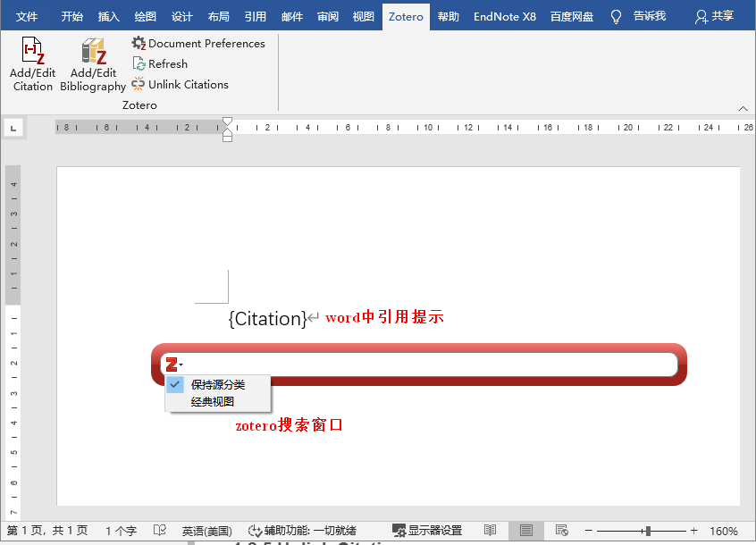Switch to the 视图 view tab
Screen dimensions: 756x545
click(x=364, y=17)
